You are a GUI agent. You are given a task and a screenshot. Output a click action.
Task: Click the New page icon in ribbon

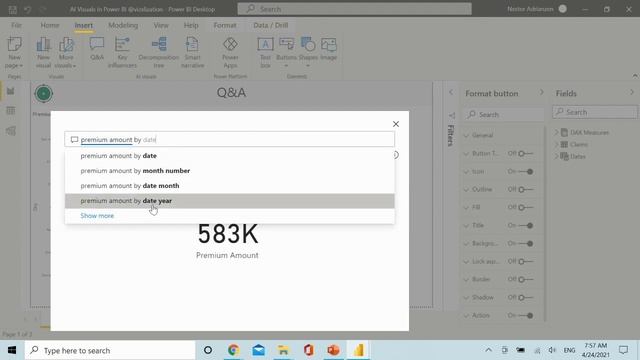(x=14, y=44)
